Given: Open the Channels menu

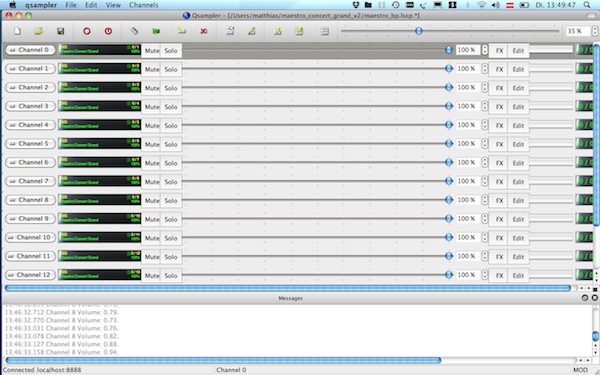Looking at the screenshot, I should pos(143,5).
